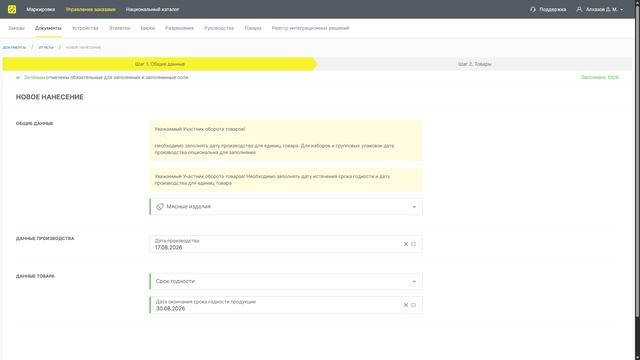Open the Национальный каталог top menu
This screenshot has height=360, width=640.
point(152,9)
